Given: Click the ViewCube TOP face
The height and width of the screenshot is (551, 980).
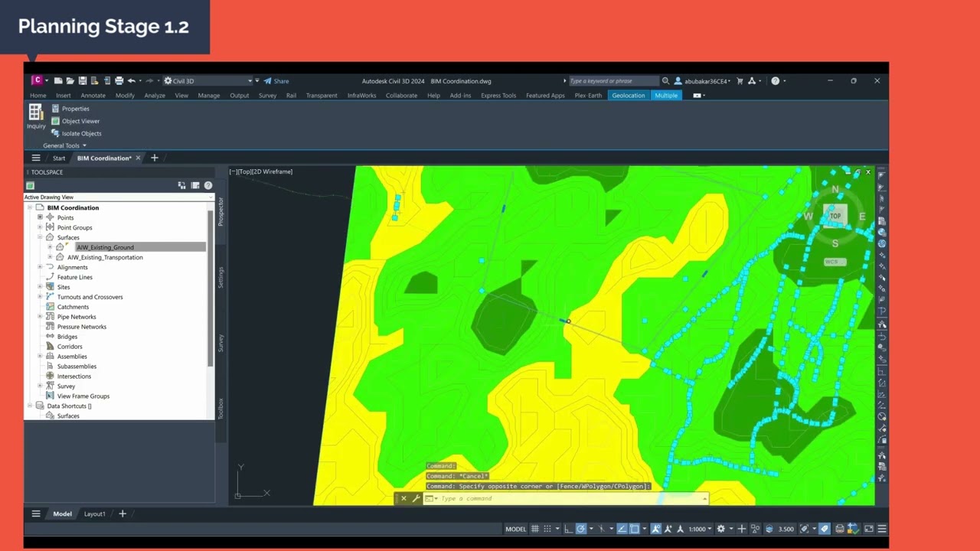Looking at the screenshot, I should [x=835, y=216].
